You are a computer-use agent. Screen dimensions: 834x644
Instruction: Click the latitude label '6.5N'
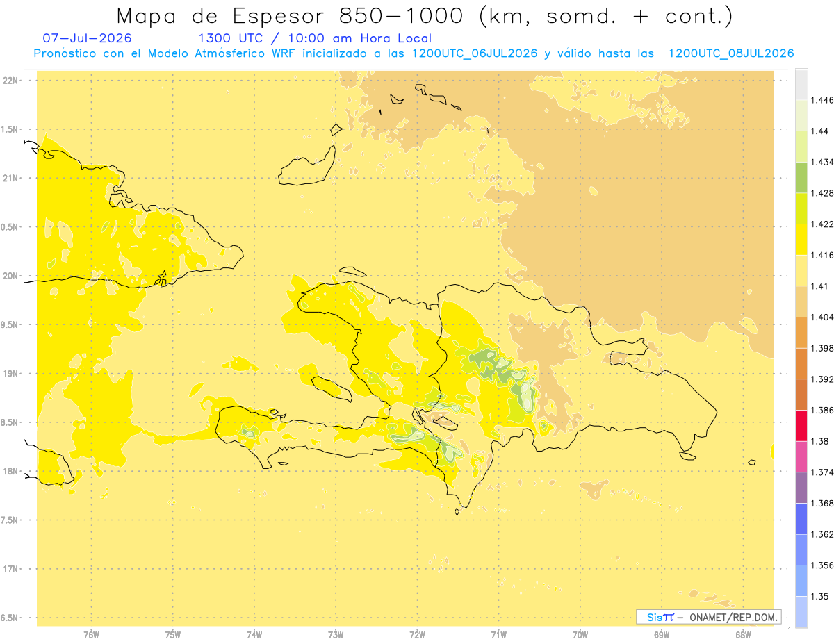click(10, 618)
